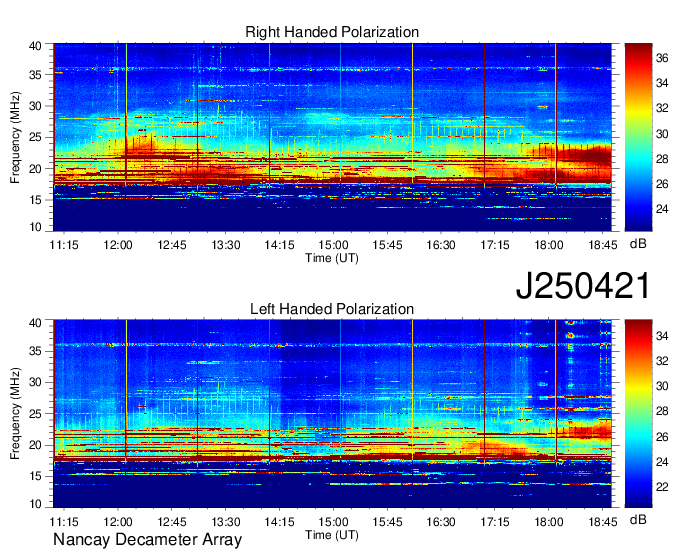680x552 pixels.
Task: Click the dB unit label of Left Handed colorbar
Action: (638, 519)
